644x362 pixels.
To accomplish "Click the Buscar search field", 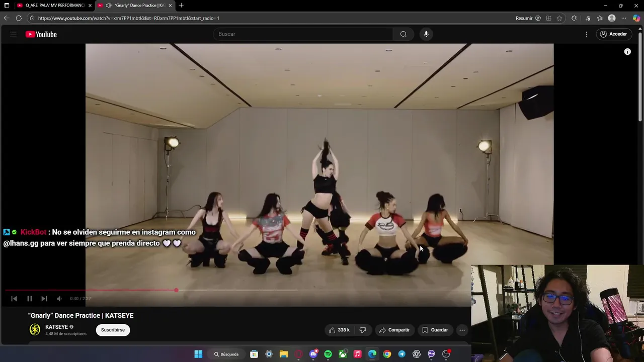I will pos(303,34).
